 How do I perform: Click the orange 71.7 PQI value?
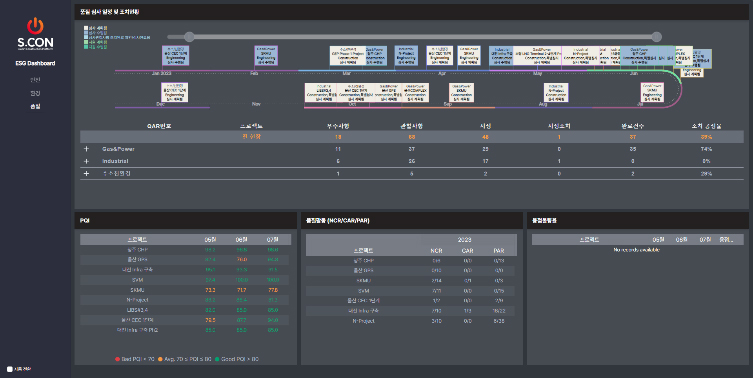tap(242, 290)
